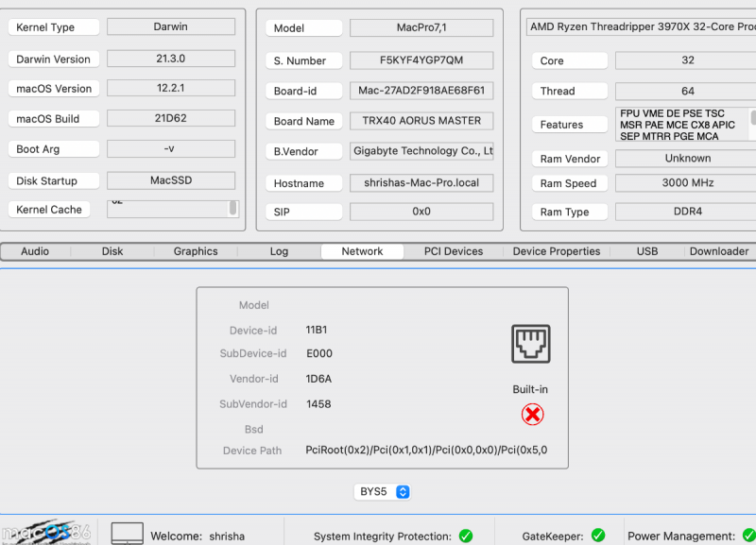This screenshot has width=756, height=545.
Task: Click the macOS86 logo icon
Action: (x=46, y=532)
